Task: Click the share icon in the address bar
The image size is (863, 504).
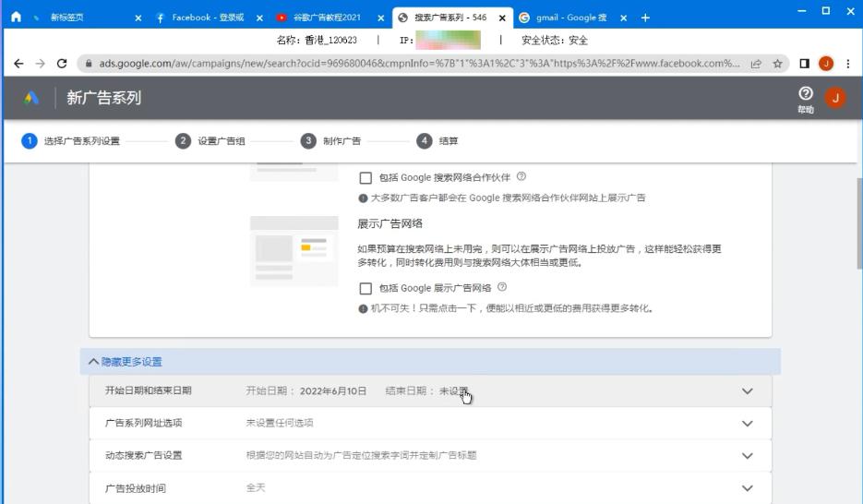Action: point(756,64)
